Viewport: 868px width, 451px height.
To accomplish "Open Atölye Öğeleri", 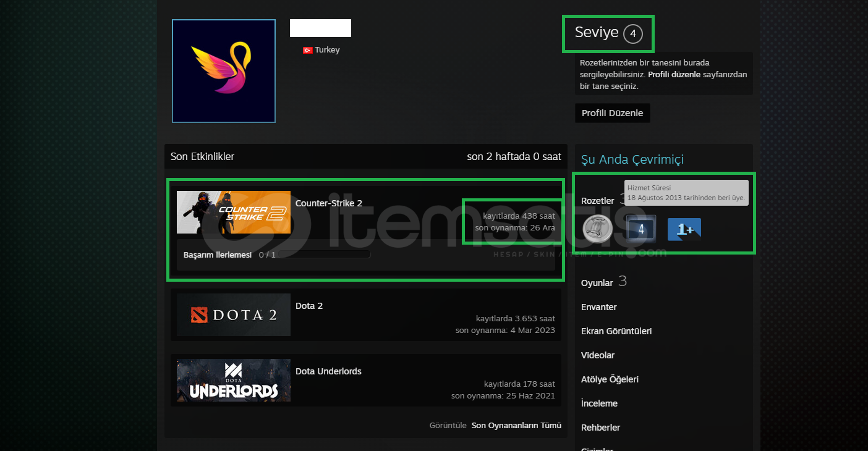I will click(x=610, y=379).
